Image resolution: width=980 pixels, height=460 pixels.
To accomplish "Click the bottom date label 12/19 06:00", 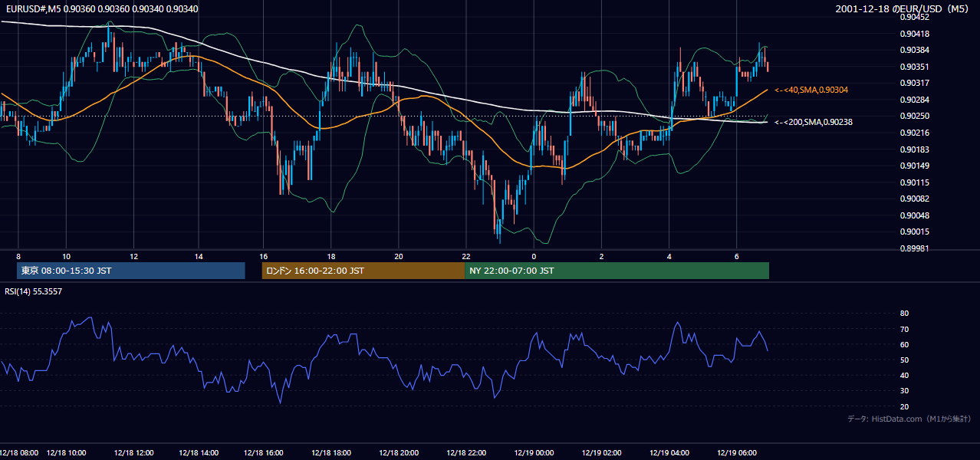I will coord(736,453).
